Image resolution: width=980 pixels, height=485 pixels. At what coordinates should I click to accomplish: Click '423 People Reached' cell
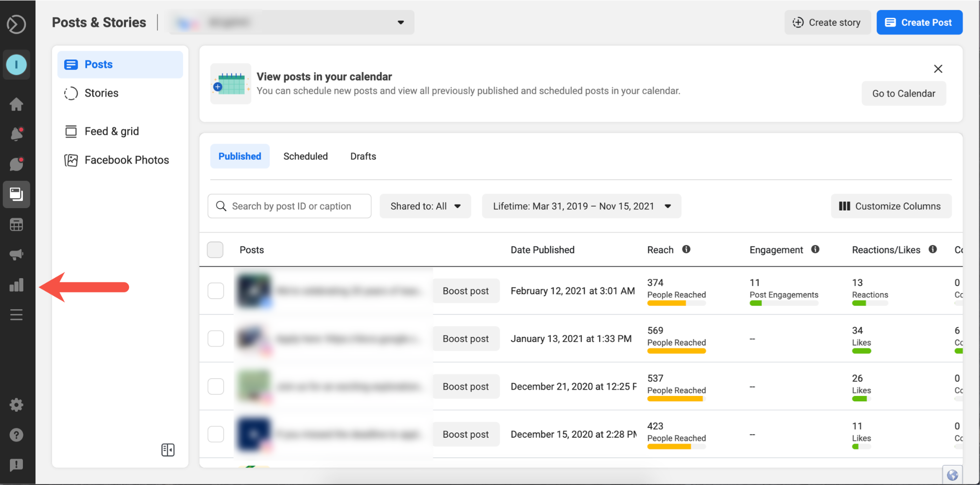676,435
